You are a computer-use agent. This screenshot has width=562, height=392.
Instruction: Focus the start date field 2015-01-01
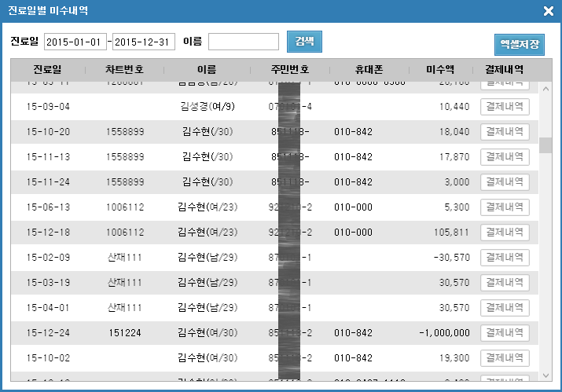[x=77, y=42]
